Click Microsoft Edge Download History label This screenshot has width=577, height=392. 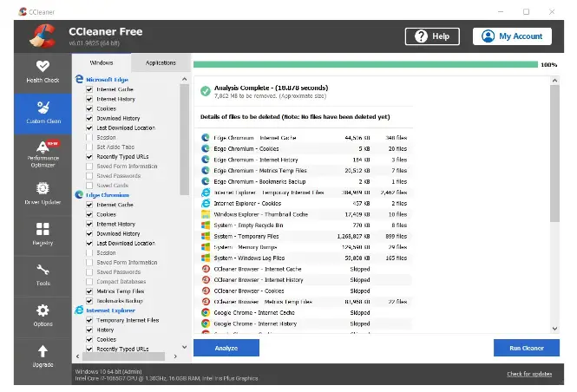118,118
